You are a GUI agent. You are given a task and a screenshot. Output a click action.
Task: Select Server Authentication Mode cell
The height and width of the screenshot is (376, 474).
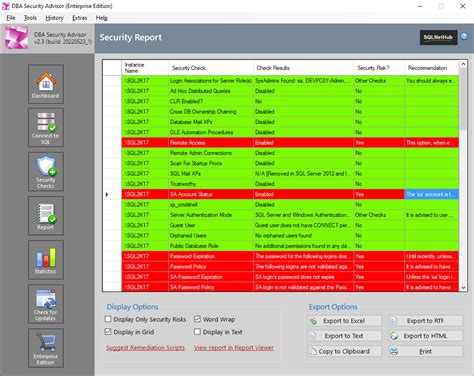coord(211,215)
